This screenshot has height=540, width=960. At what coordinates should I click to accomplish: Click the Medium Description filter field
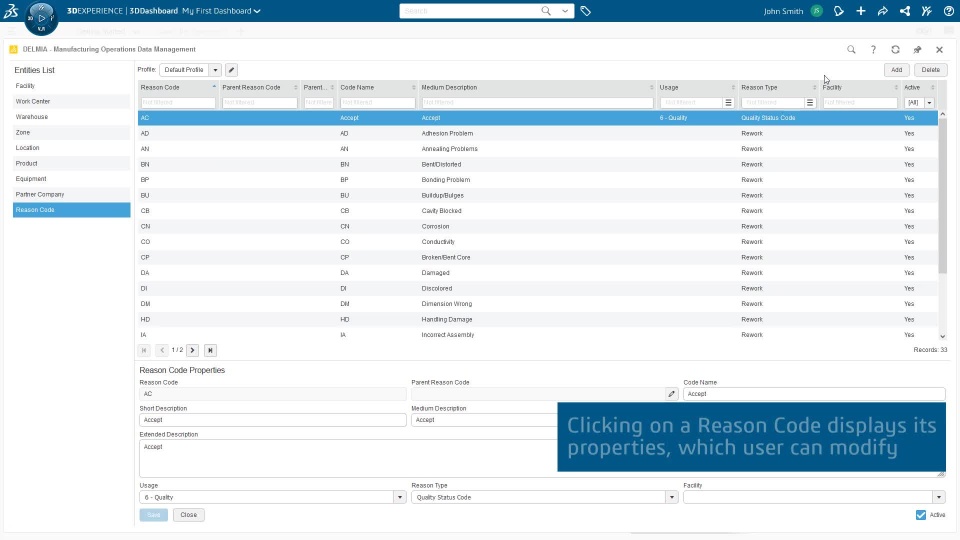coord(537,103)
